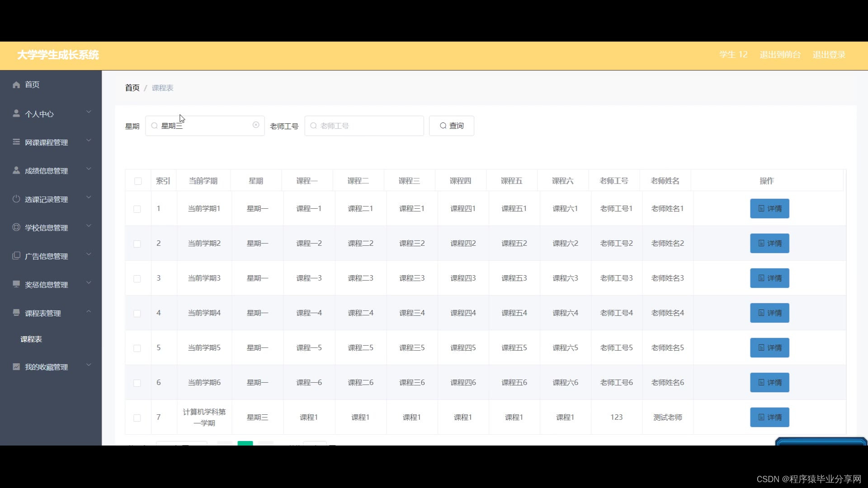Click the copy icon beside 广告信息管理
The image size is (868, 488).
click(x=16, y=256)
